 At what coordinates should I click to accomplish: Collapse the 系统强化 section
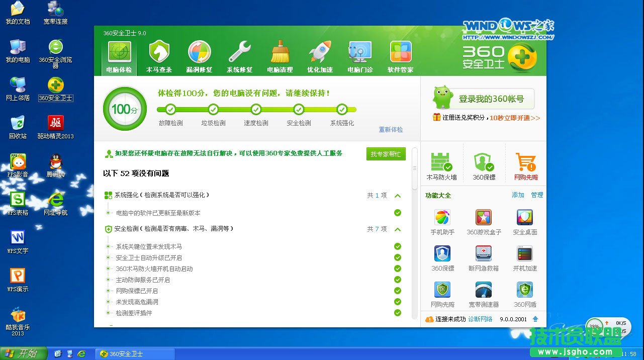pyautogui.click(x=398, y=196)
